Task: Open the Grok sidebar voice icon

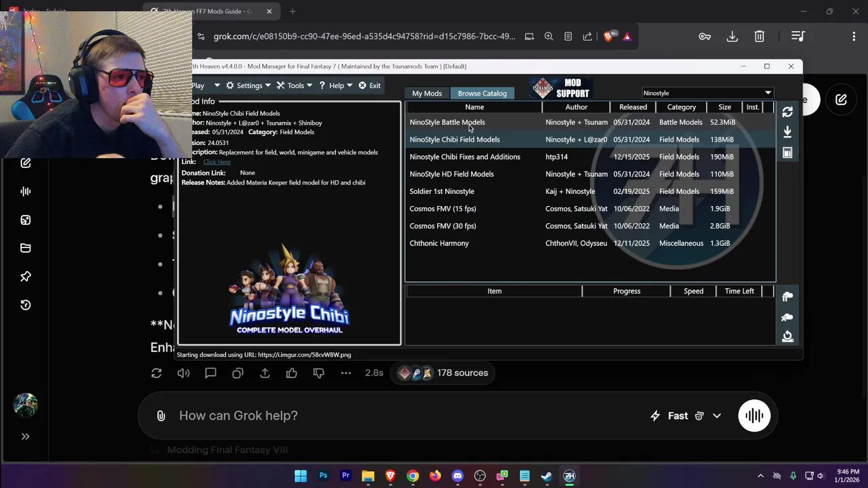Action: click(x=26, y=191)
